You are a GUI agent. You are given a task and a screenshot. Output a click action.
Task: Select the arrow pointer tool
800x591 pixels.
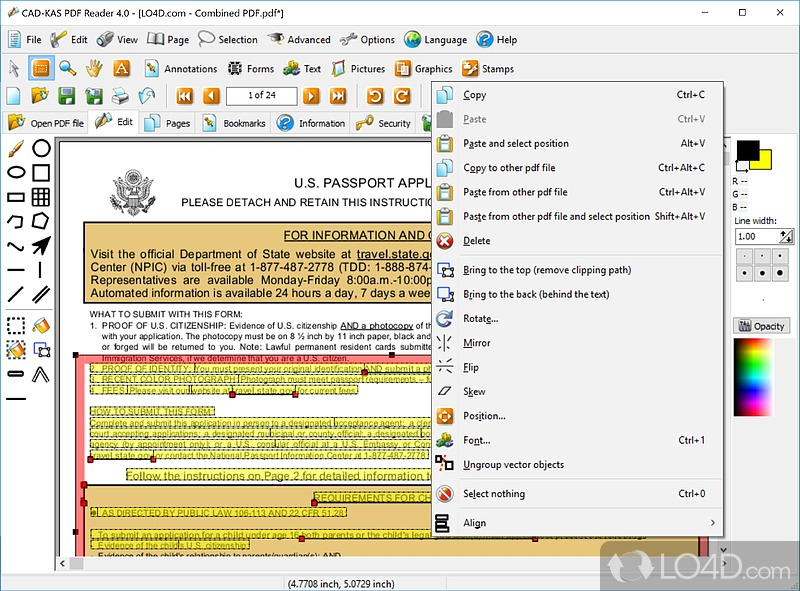[14, 68]
